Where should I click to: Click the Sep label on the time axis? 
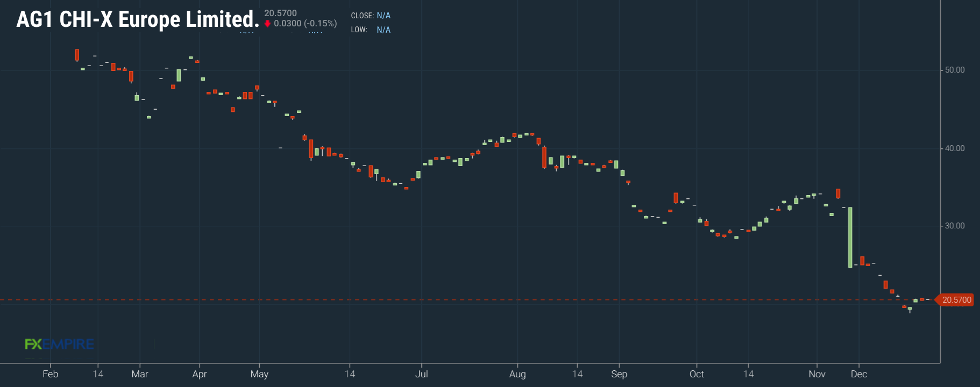(619, 374)
